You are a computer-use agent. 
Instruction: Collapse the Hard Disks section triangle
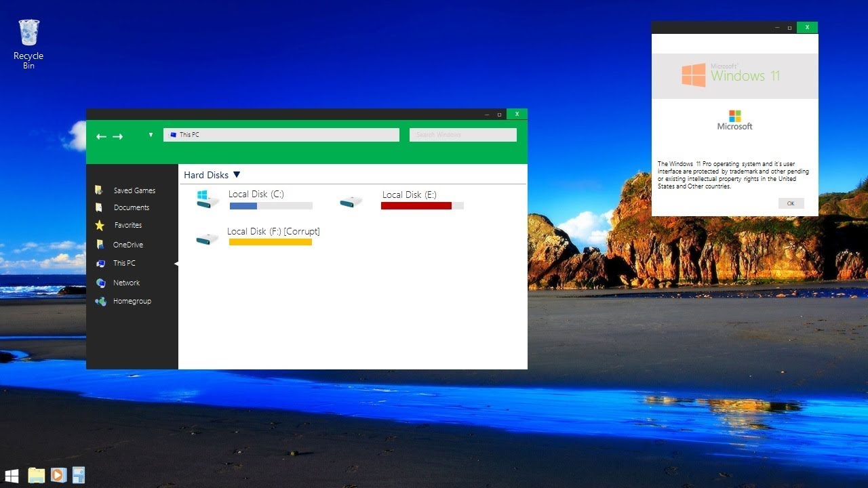[237, 175]
